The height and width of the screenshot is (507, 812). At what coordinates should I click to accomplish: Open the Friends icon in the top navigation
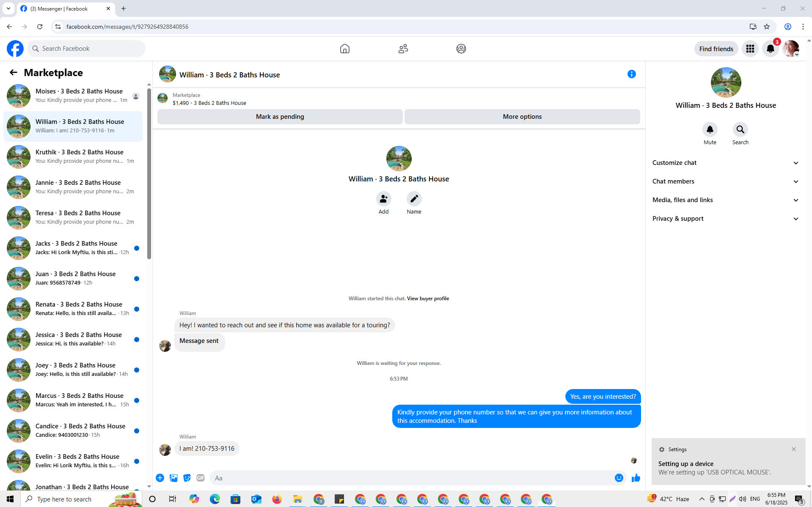403,49
